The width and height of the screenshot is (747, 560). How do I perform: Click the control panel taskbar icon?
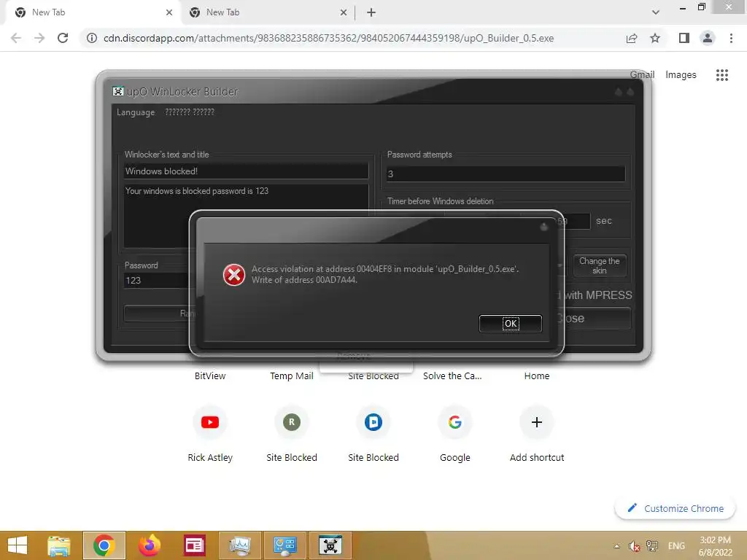[285, 545]
